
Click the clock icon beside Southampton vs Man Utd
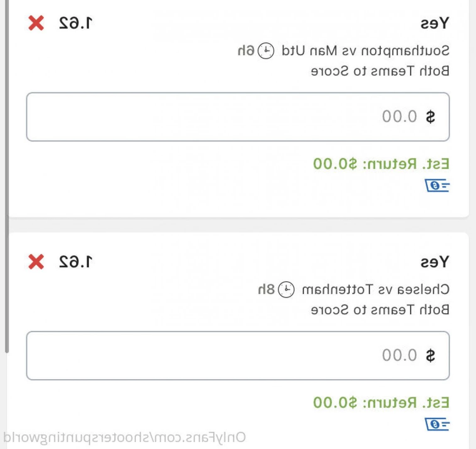(x=266, y=51)
